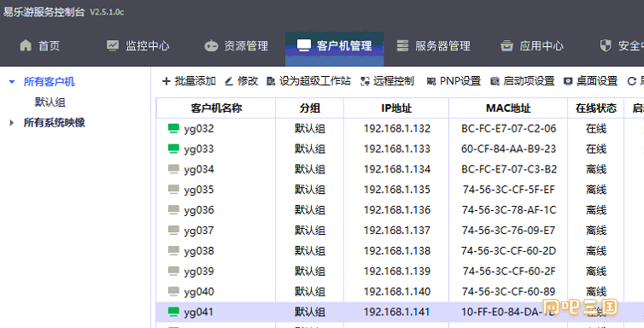Click gray monitor icon of yg037
The image size is (644, 328).
173,231
